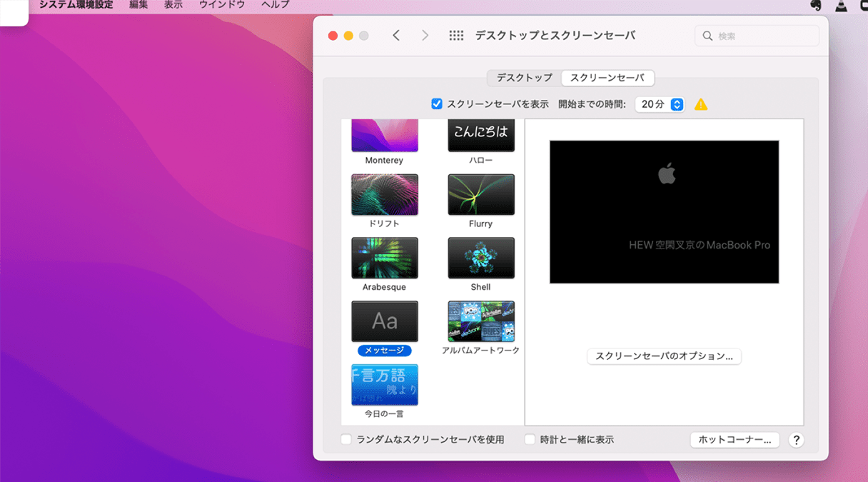Screen dimensions: 868x482
Task: Open the システム環境設定 menu
Action: coord(76,5)
